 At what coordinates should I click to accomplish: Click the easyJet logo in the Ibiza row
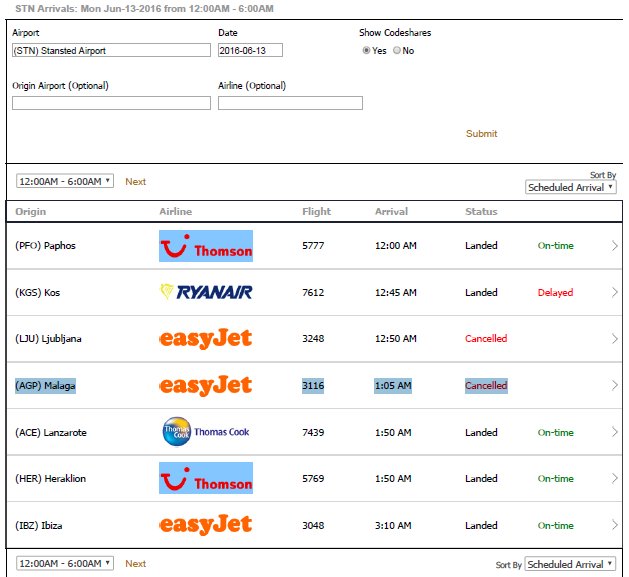coord(206,525)
